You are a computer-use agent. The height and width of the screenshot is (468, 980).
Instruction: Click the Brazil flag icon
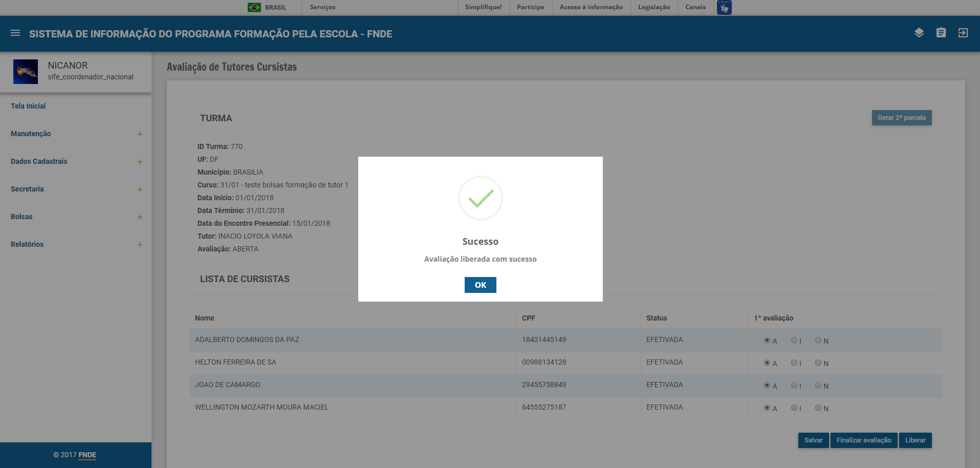254,8
